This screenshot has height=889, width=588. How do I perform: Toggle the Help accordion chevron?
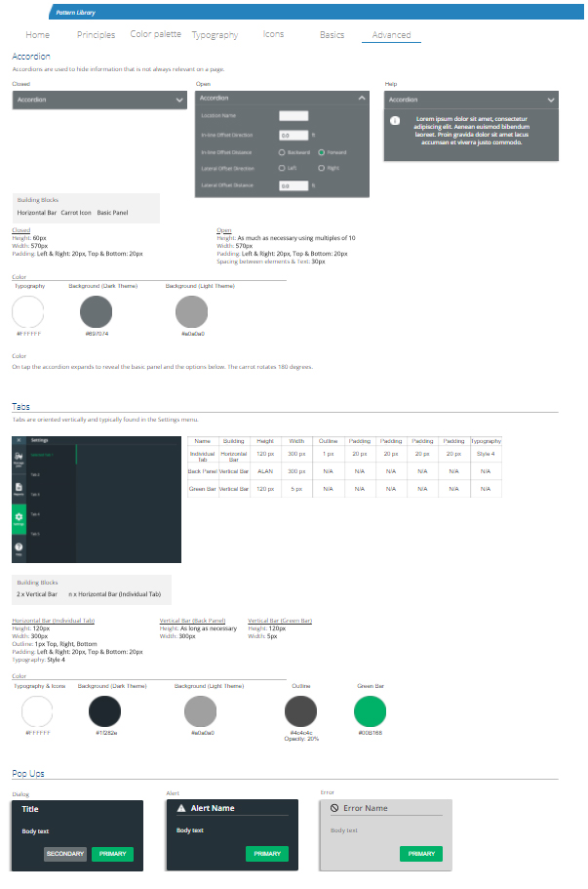(x=551, y=100)
